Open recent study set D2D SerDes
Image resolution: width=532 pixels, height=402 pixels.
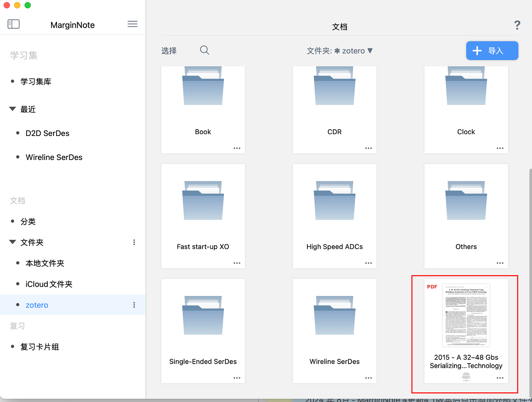[x=48, y=133]
